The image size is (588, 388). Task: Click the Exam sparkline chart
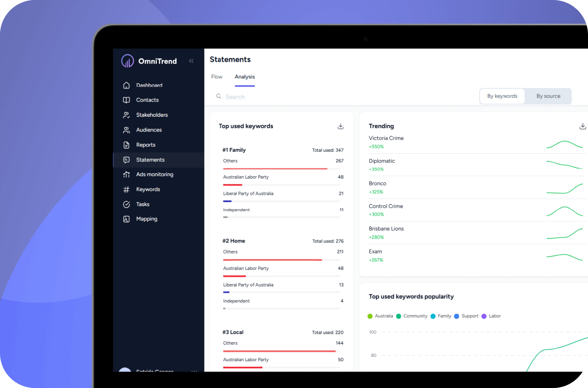click(x=565, y=257)
